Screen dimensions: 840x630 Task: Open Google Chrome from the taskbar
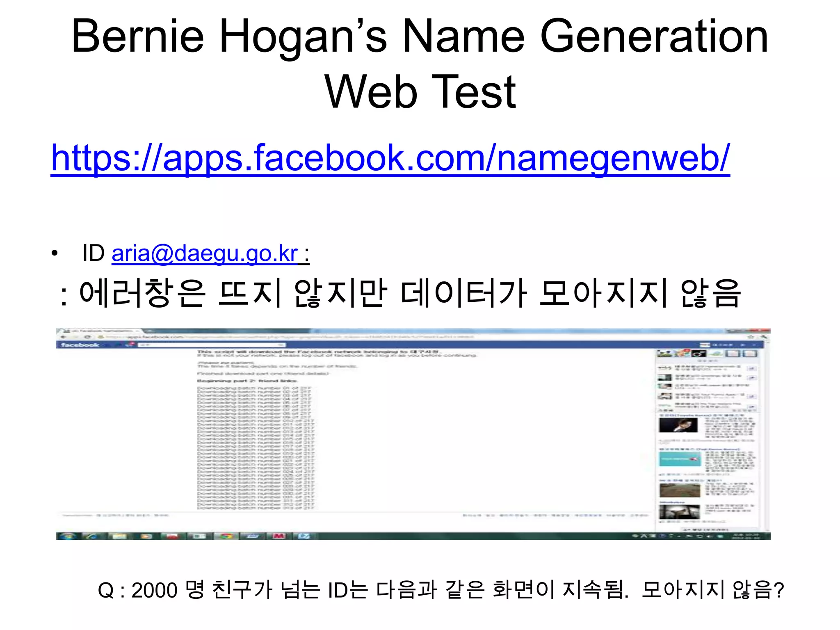pyautogui.click(x=227, y=536)
